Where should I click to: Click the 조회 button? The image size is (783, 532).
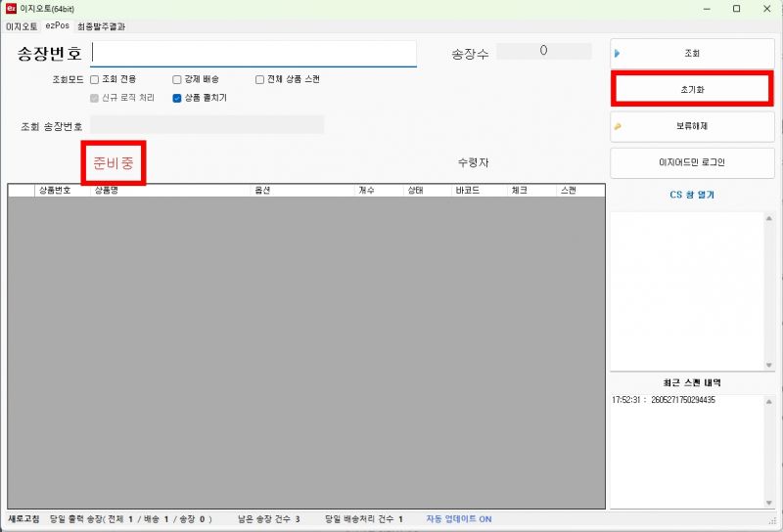click(x=692, y=54)
